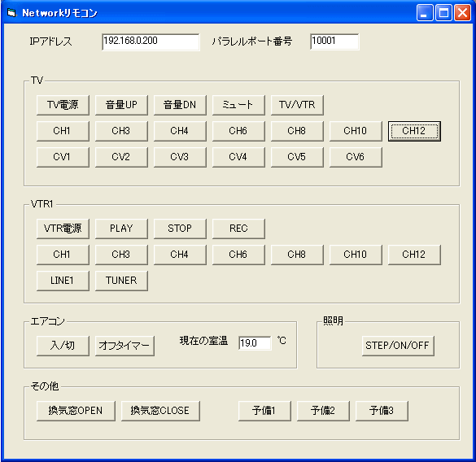Switch input using TV/VTR button
The height and width of the screenshot is (462, 476).
pos(297,105)
